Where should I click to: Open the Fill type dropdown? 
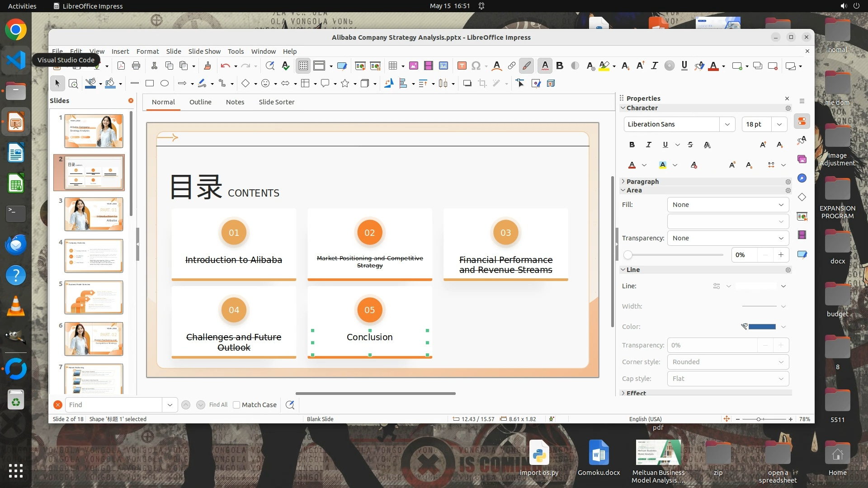(727, 205)
